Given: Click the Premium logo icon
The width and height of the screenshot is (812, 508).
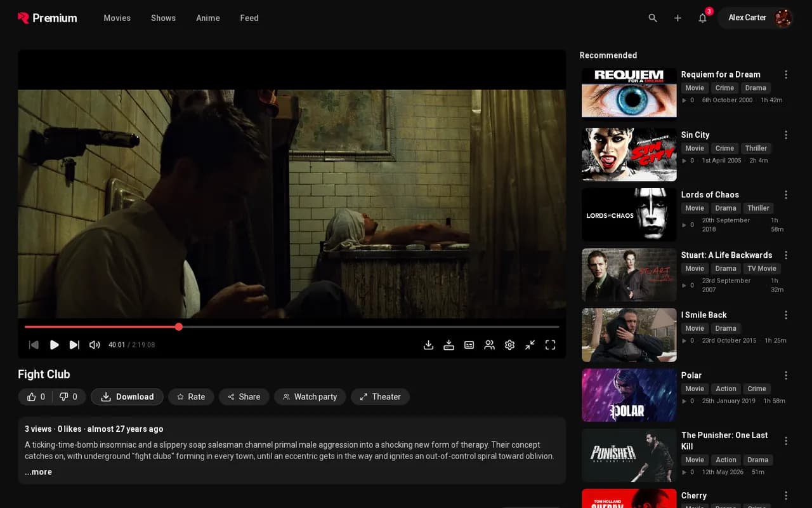Looking at the screenshot, I should 23,18.
